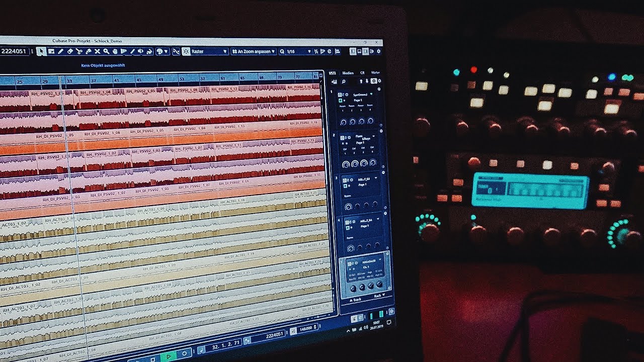Open the An Zoom anpassen grid dropdown

(x=254, y=51)
